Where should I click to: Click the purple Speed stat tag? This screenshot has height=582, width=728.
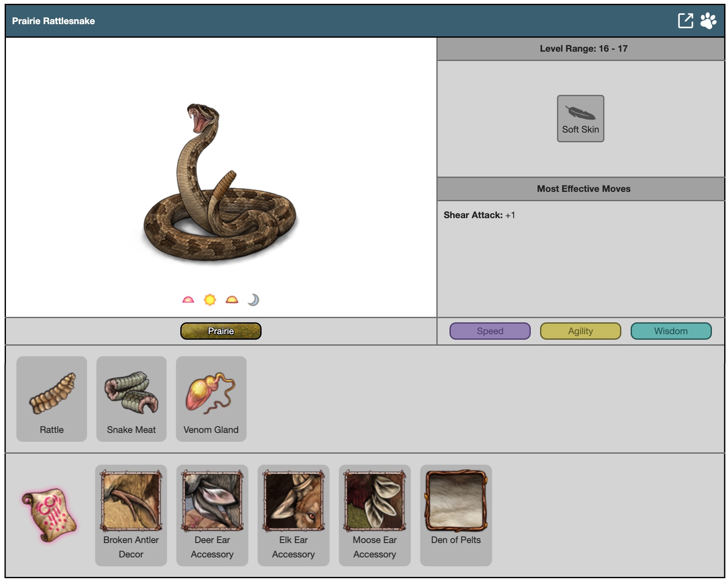tap(490, 331)
